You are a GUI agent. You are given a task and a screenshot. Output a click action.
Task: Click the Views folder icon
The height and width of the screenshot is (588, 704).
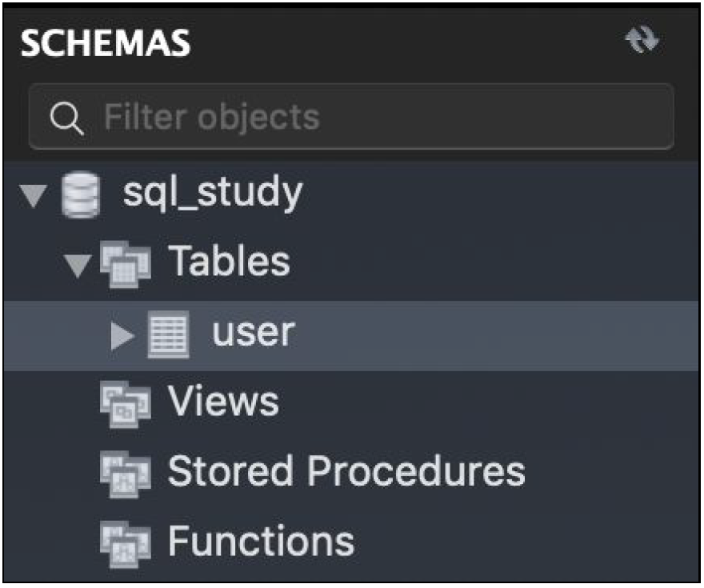[x=126, y=404]
